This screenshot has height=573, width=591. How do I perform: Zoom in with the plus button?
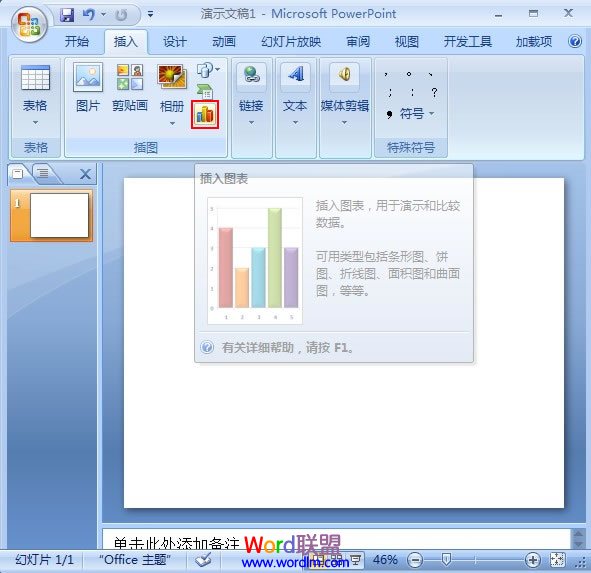click(533, 561)
